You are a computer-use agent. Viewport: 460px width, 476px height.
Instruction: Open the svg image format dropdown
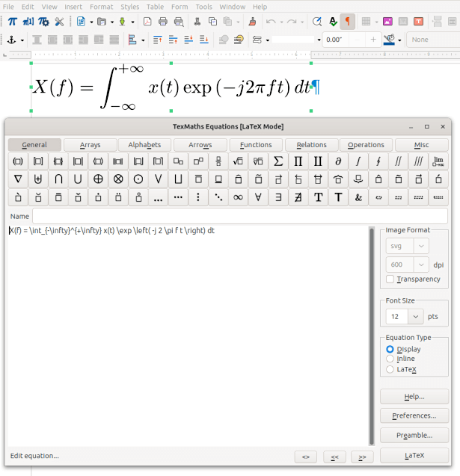coord(408,246)
